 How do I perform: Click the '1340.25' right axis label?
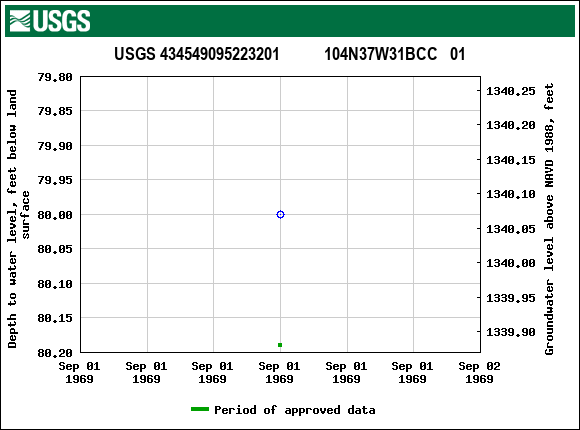click(510, 91)
